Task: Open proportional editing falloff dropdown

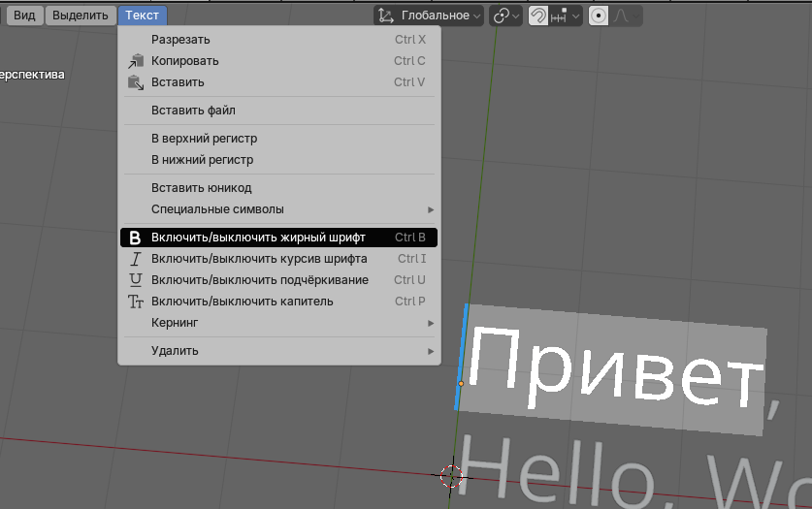Action: (626, 16)
